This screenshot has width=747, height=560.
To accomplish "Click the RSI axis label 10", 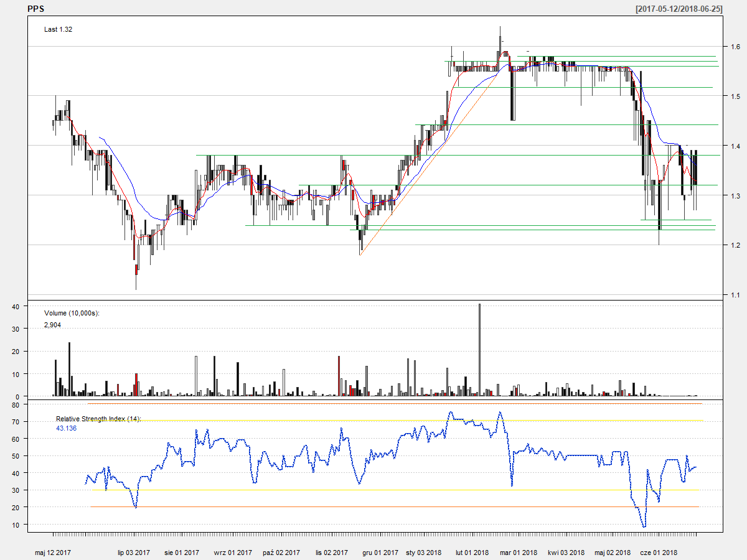I will (17, 525).
